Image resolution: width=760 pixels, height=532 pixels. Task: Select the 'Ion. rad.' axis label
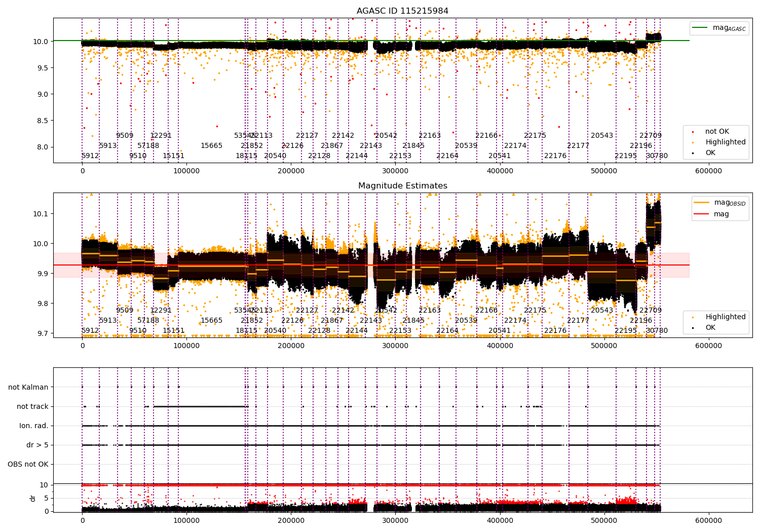34,426
